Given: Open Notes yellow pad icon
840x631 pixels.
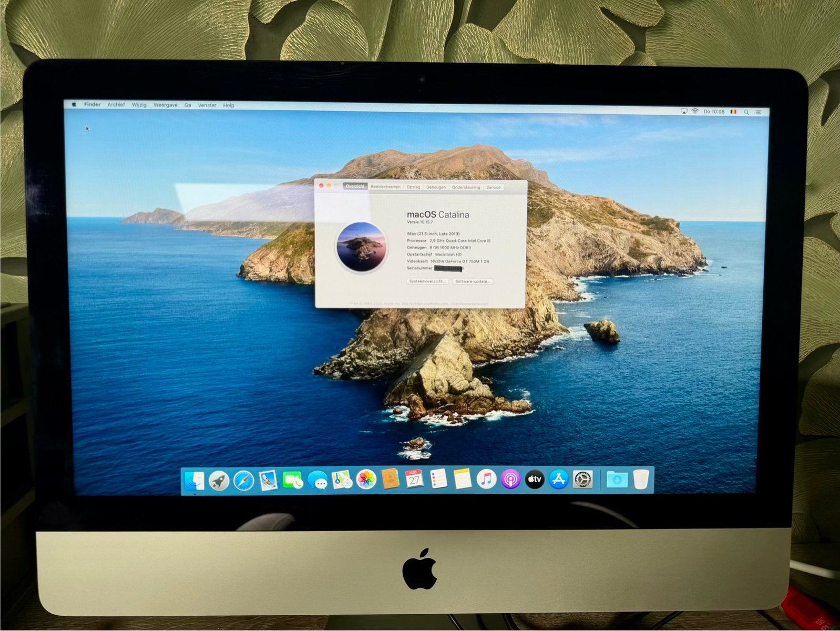Looking at the screenshot, I should (x=463, y=479).
